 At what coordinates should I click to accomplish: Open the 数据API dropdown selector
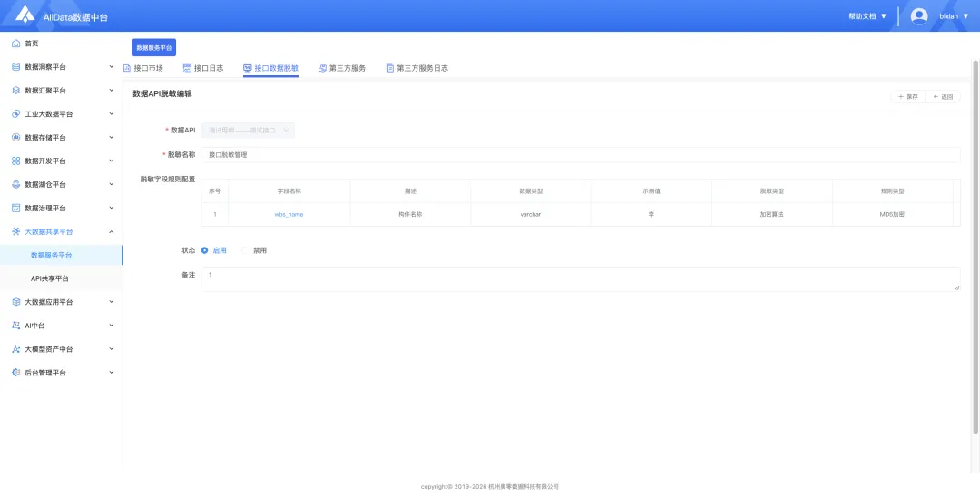248,131
